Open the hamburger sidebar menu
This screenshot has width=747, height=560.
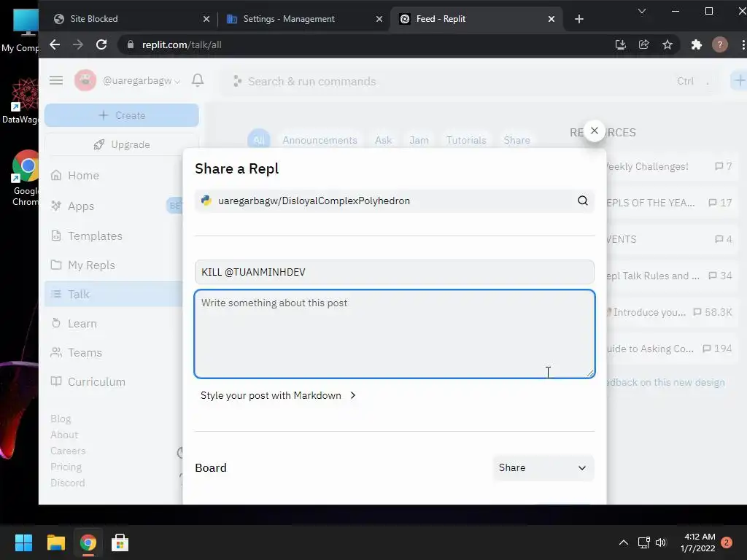56,80
